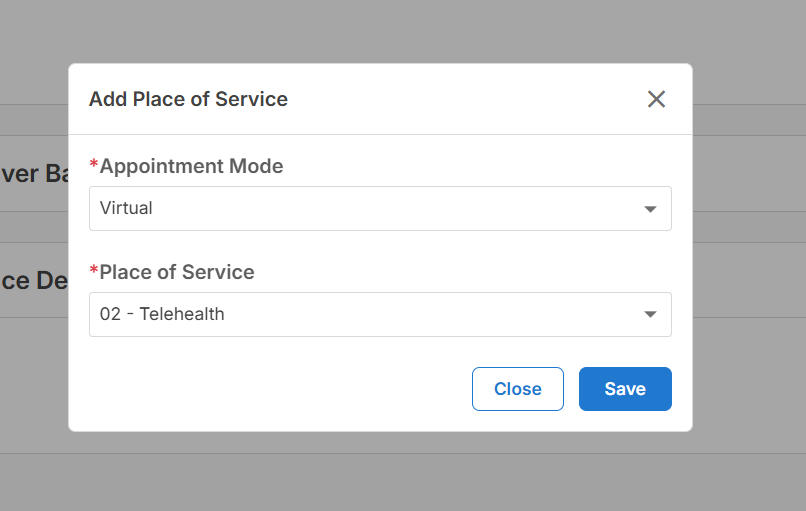Click the blank header space beside the title
Image resolution: width=806 pixels, height=511 pixels.
[x=463, y=99]
